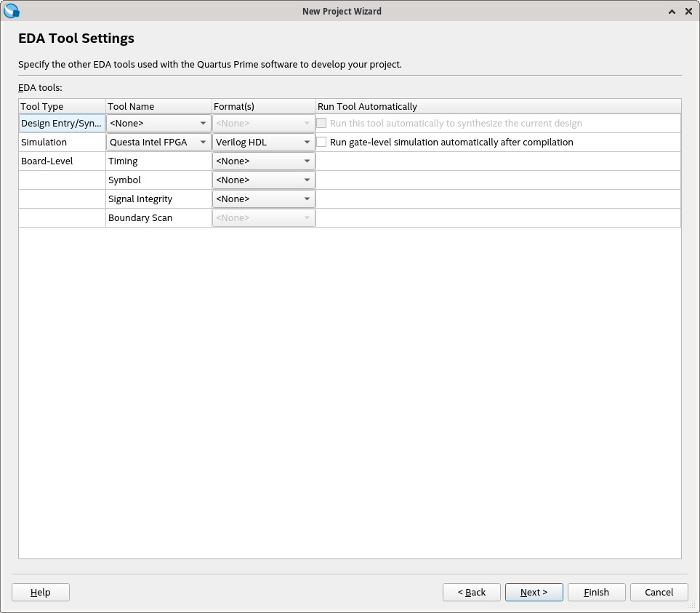This screenshot has height=613, width=700.
Task: Click the EDA Tool Settings heading
Action: (76, 39)
